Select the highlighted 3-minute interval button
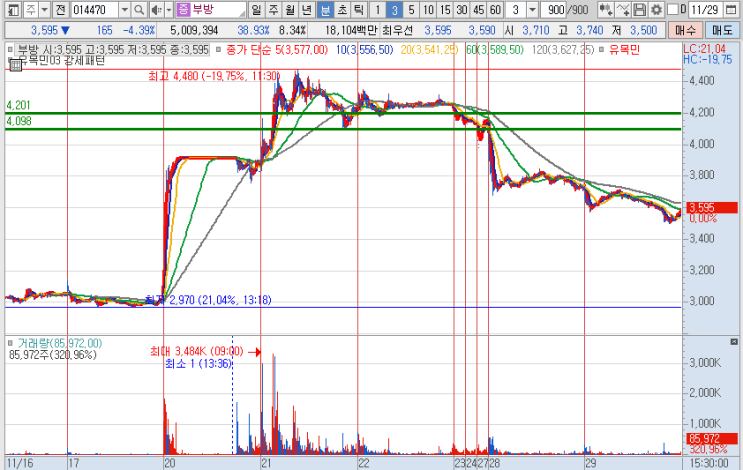743x470 pixels. coord(394,9)
